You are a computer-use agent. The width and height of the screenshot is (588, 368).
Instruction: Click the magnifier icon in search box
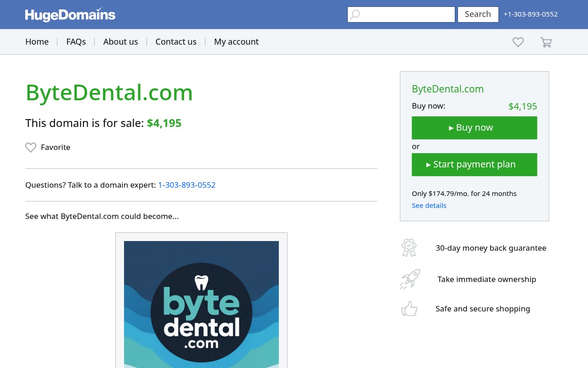(355, 14)
